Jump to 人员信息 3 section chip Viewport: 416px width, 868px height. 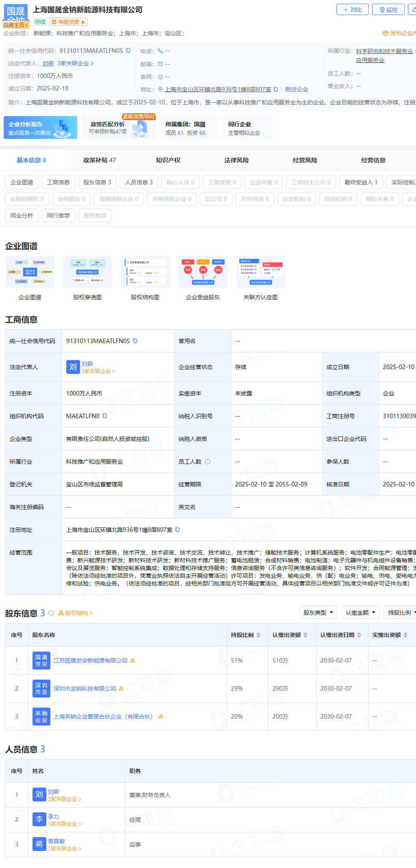pyautogui.click(x=139, y=182)
